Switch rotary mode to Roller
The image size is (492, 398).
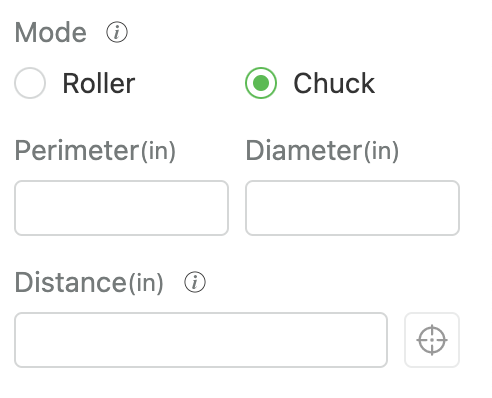(30, 83)
